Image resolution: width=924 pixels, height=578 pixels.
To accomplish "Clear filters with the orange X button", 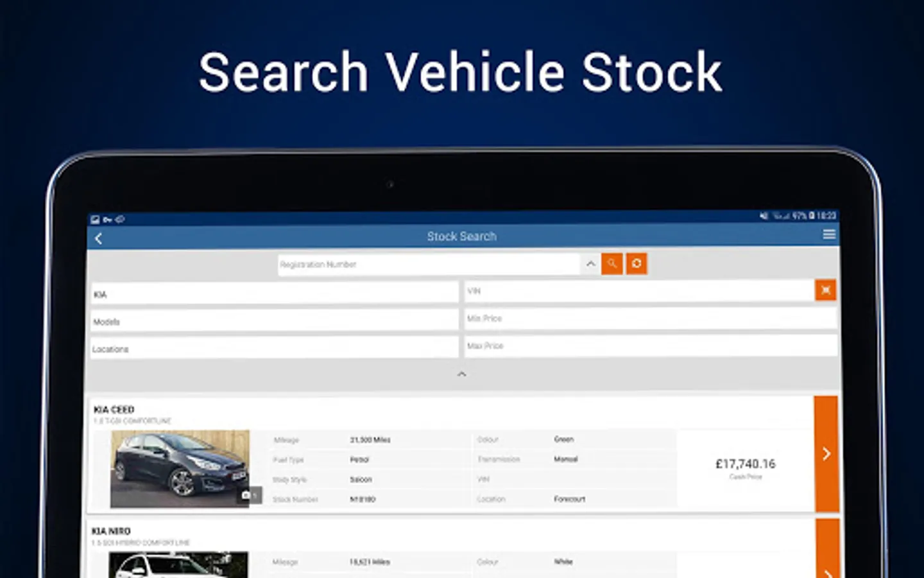I will point(826,290).
